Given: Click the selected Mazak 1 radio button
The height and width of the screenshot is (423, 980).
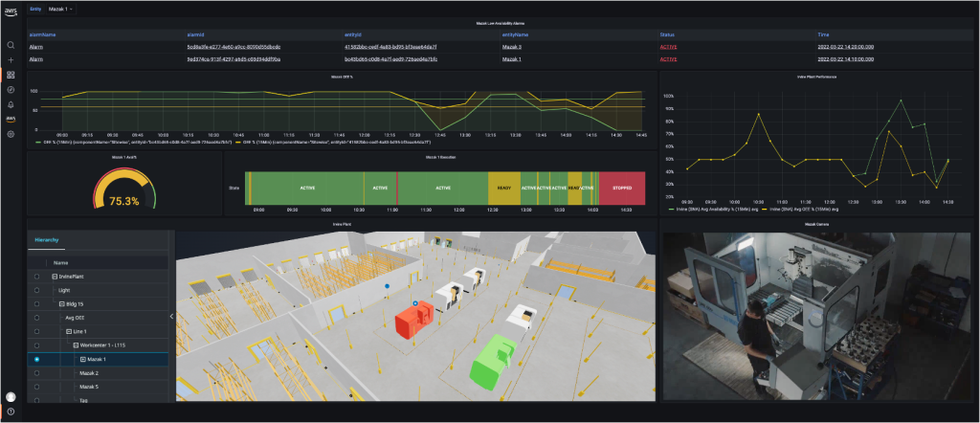Looking at the screenshot, I should pyautogui.click(x=37, y=359).
